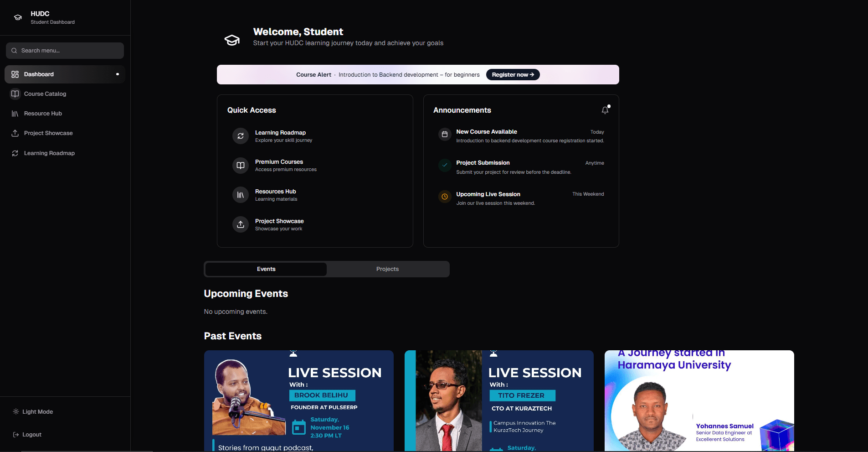
Task: Open Course Catalog from the sidebar
Action: point(45,94)
